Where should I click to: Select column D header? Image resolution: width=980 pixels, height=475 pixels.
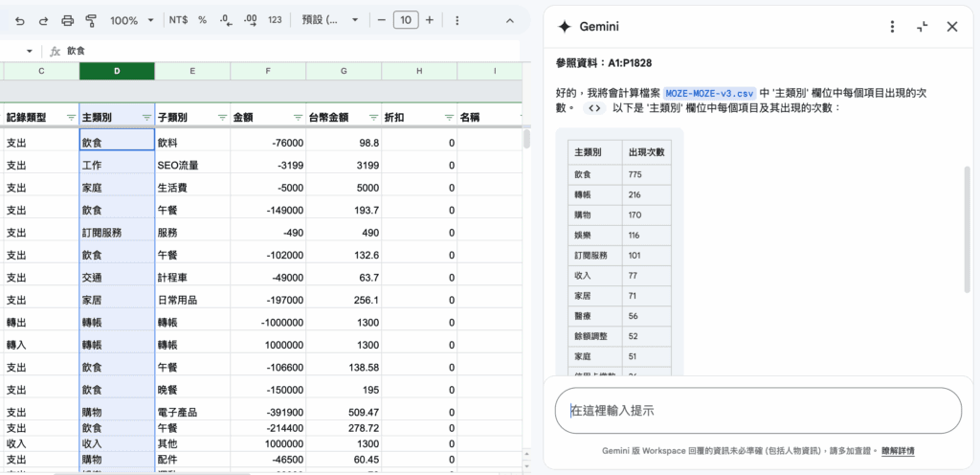click(x=117, y=71)
